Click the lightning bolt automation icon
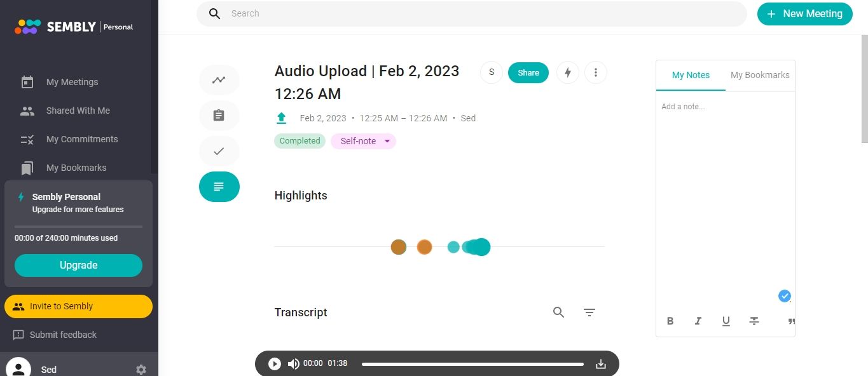 click(568, 72)
